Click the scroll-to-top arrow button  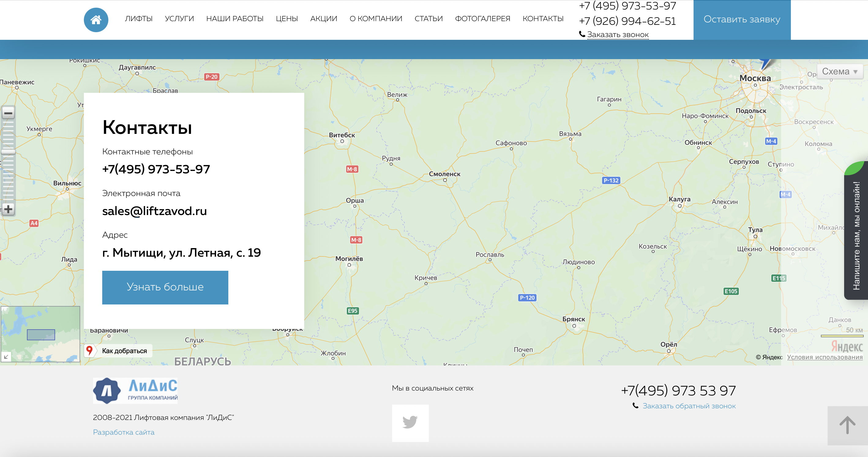(847, 425)
